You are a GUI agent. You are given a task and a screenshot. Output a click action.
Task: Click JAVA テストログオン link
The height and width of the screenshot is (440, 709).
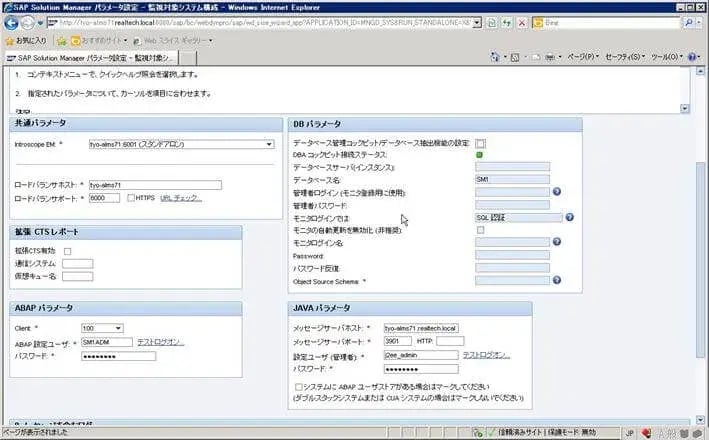click(486, 355)
